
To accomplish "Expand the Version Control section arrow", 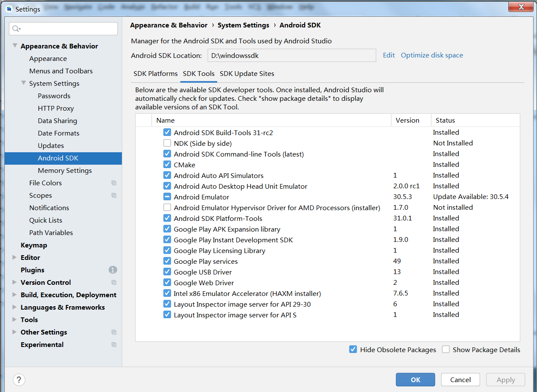I will point(15,282).
